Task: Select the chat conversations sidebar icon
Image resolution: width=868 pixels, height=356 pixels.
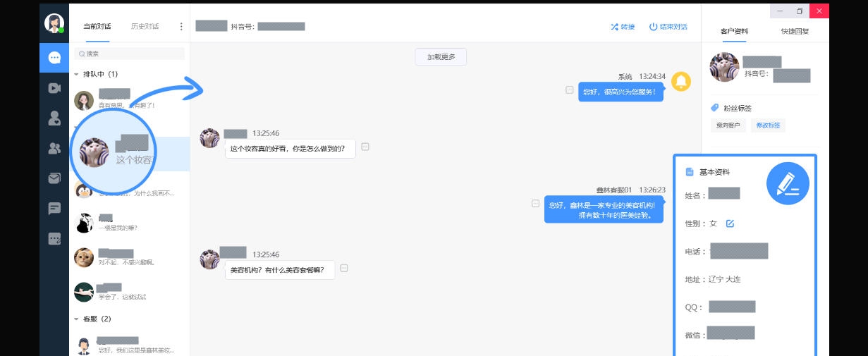Action: 54,58
